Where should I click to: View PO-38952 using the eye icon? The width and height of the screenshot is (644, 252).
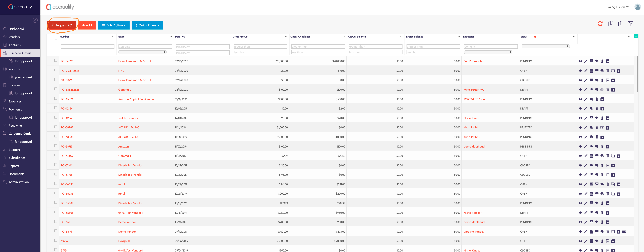click(580, 128)
